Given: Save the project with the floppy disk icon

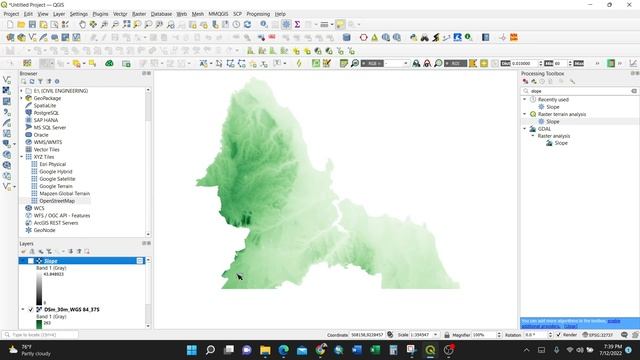Looking at the screenshot, I should [32, 24].
